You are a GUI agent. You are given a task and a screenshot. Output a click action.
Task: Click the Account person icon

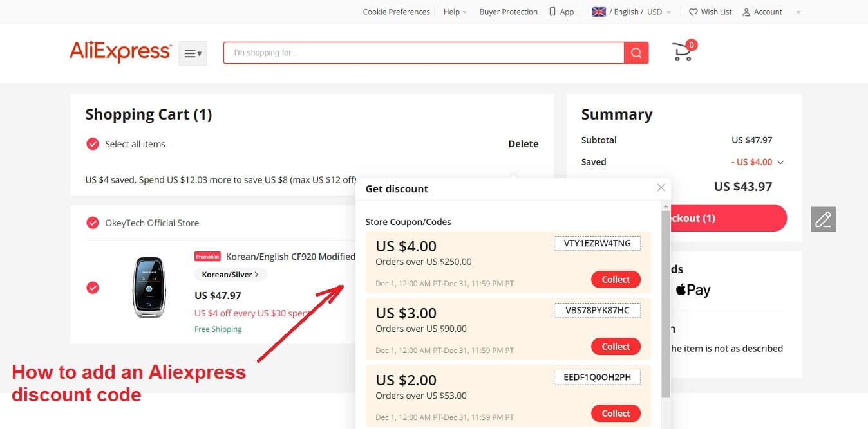(746, 12)
